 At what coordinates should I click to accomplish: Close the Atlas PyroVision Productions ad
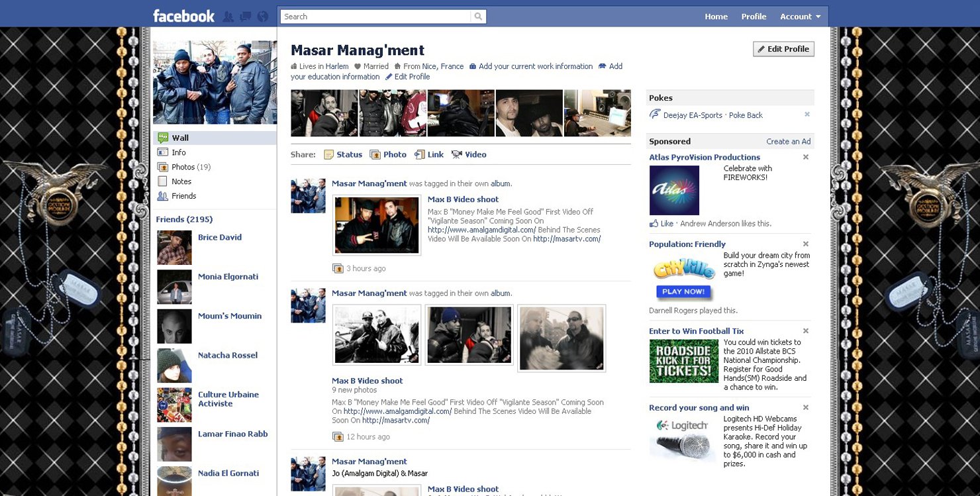tap(806, 157)
